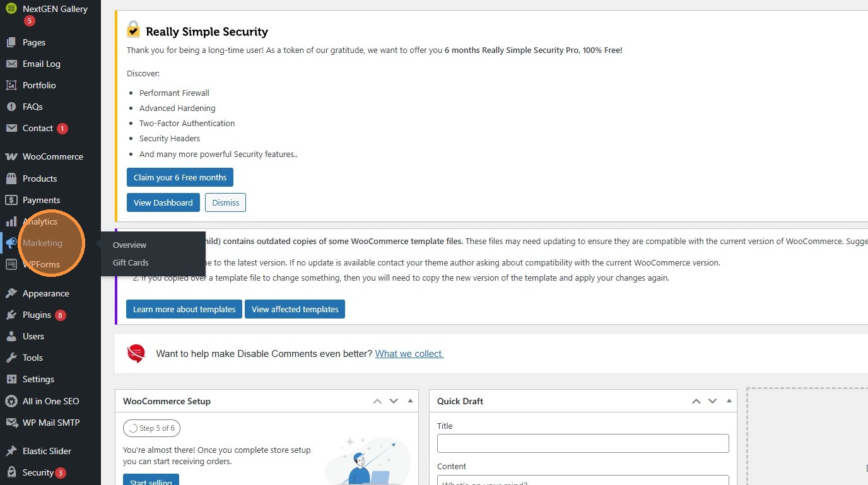Click the red Disable Comments logo
Image resolution: width=868 pixels, height=485 pixels.
pos(136,354)
